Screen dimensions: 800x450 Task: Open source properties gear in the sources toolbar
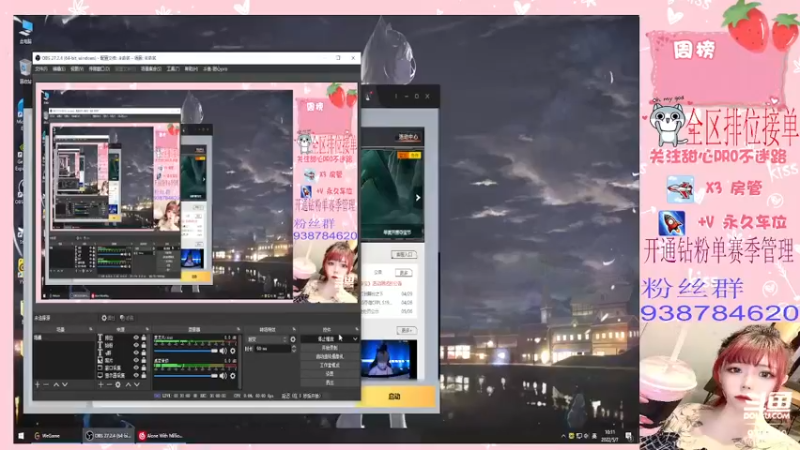click(118, 385)
